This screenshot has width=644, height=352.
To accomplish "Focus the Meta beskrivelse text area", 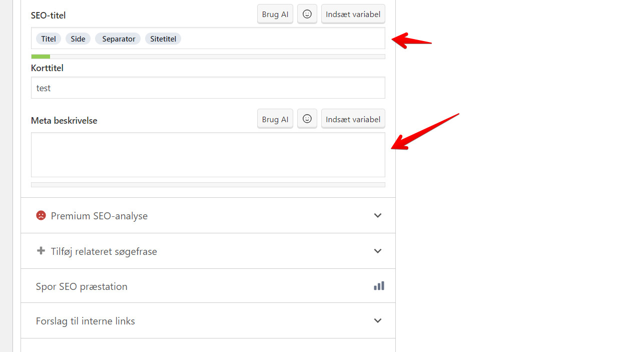I will coord(208,155).
